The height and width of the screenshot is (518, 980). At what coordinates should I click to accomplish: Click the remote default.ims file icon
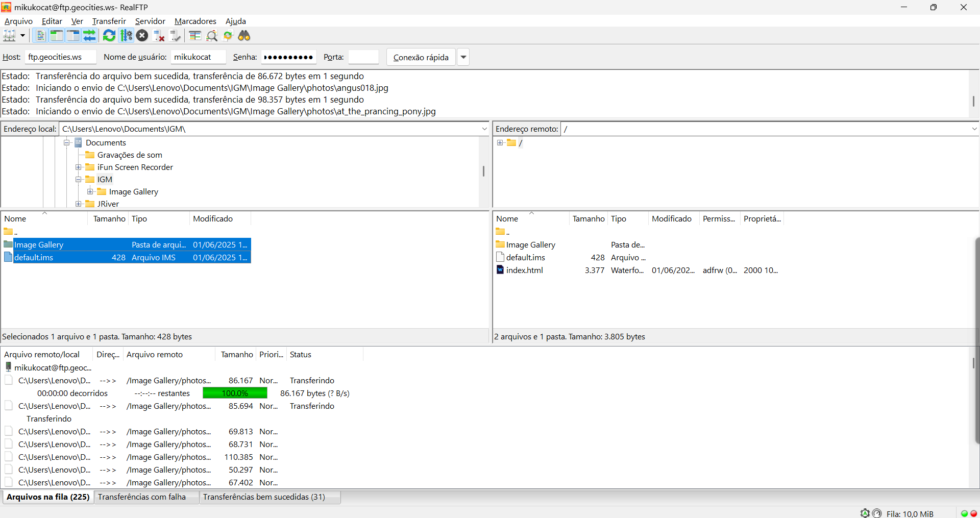point(500,257)
